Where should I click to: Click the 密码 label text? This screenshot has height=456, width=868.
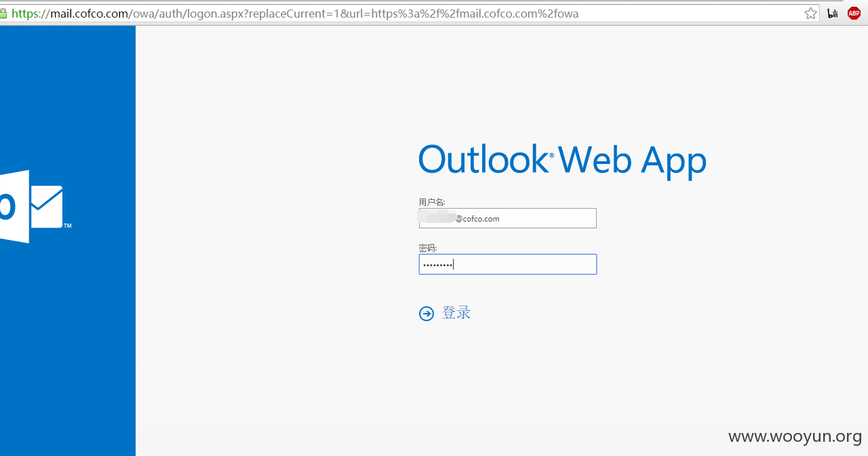(428, 248)
